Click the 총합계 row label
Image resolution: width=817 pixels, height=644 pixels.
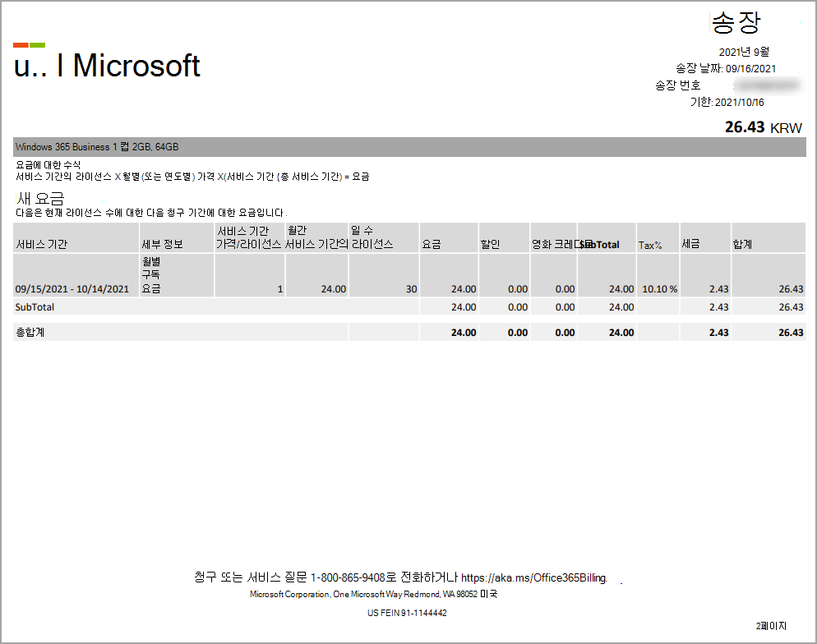[30, 332]
